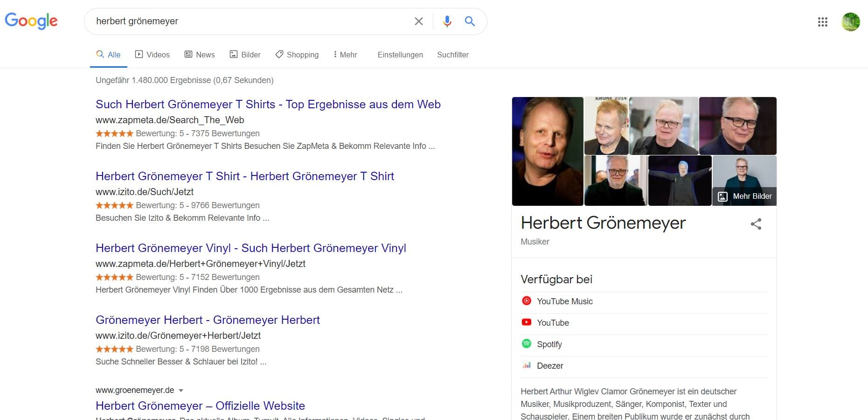Open the Google account profile avatar
Screen dimensions: 868x420
click(850, 22)
